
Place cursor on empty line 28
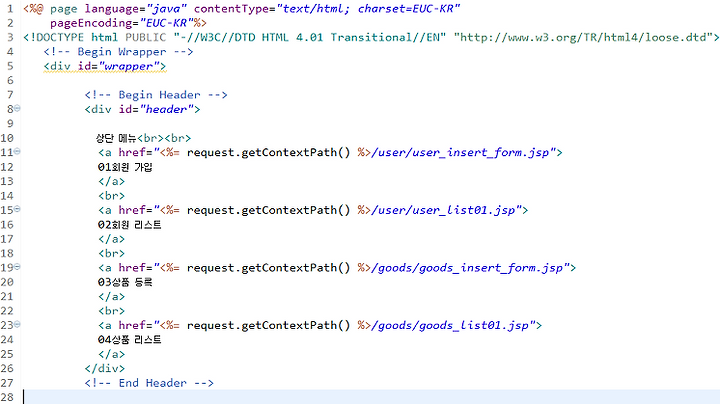372,397
